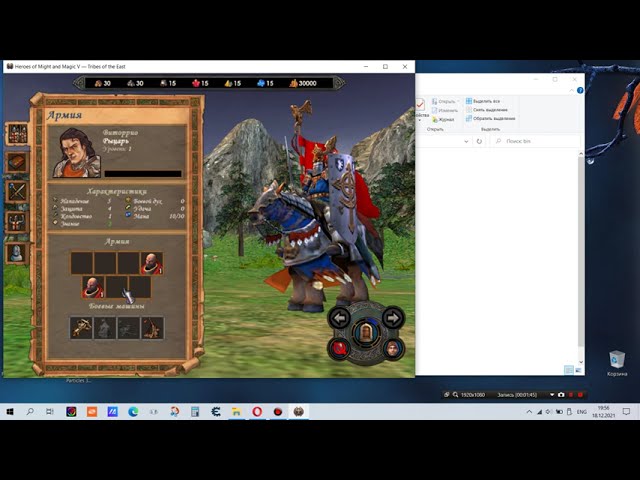The width and height of the screenshot is (640, 480).
Task: Switch Explorer to details view icon
Action: click(x=569, y=370)
